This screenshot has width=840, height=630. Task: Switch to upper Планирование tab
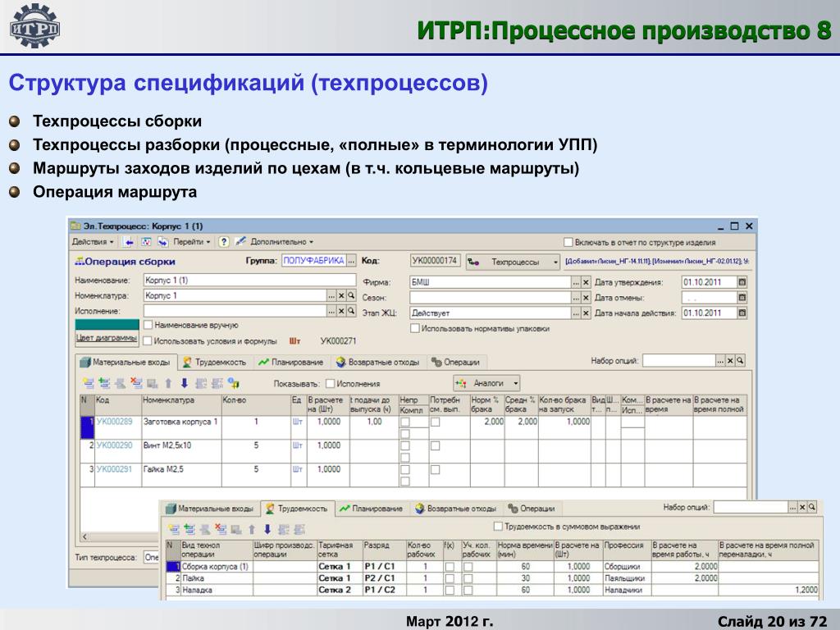point(291,362)
